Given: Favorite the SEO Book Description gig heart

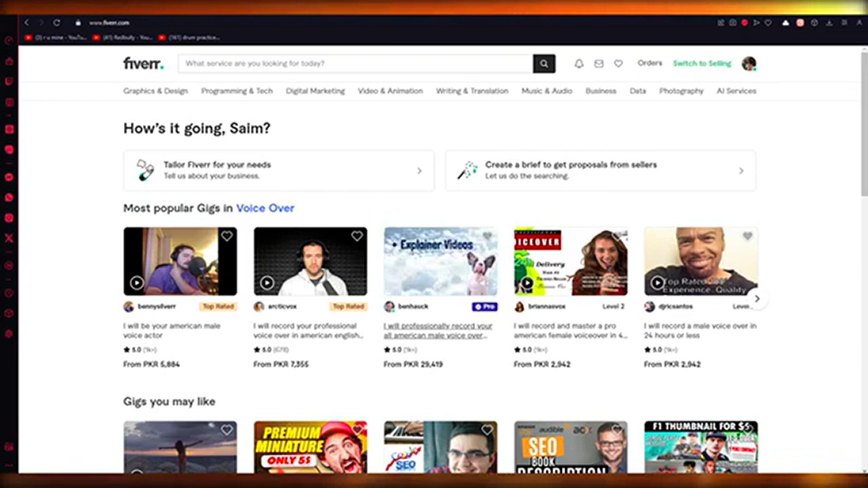Looking at the screenshot, I should pyautogui.click(x=618, y=430).
